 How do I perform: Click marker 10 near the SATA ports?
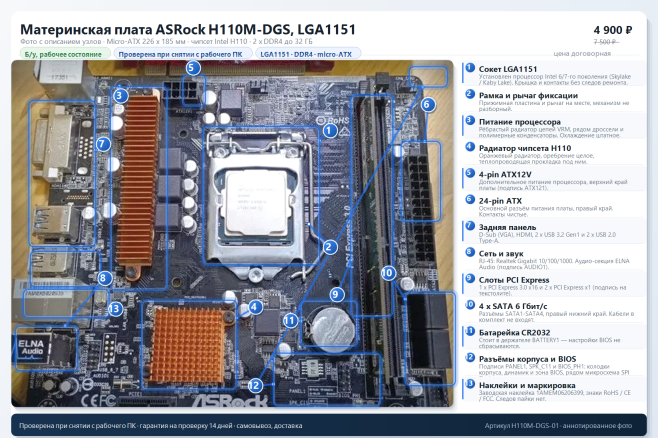(388, 273)
